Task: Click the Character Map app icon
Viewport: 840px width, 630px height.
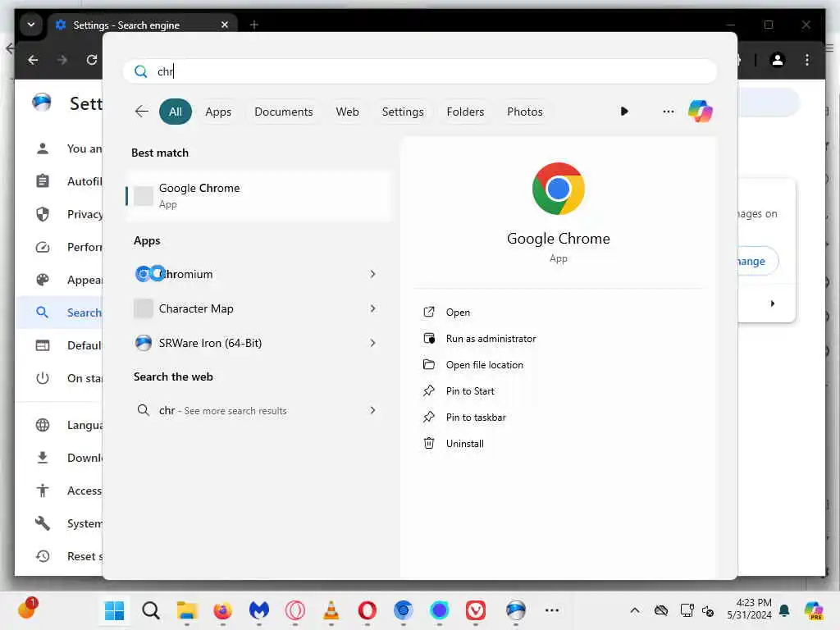Action: pos(144,308)
